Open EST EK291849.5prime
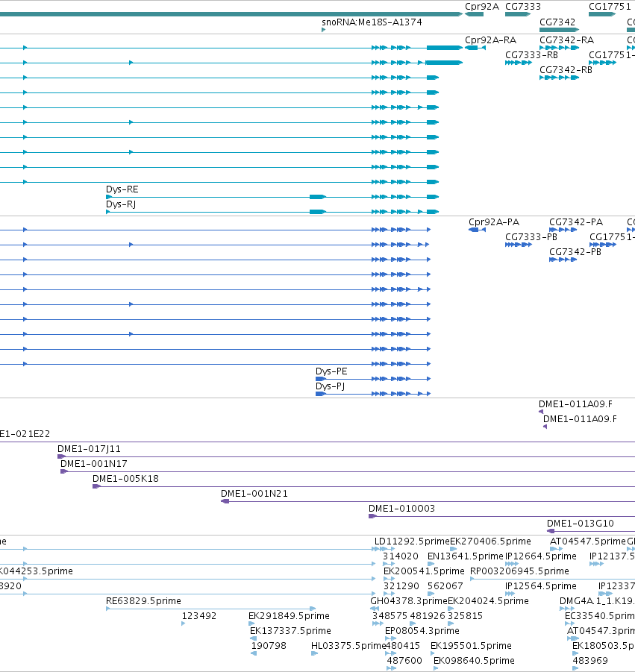635x672 pixels. 289,616
